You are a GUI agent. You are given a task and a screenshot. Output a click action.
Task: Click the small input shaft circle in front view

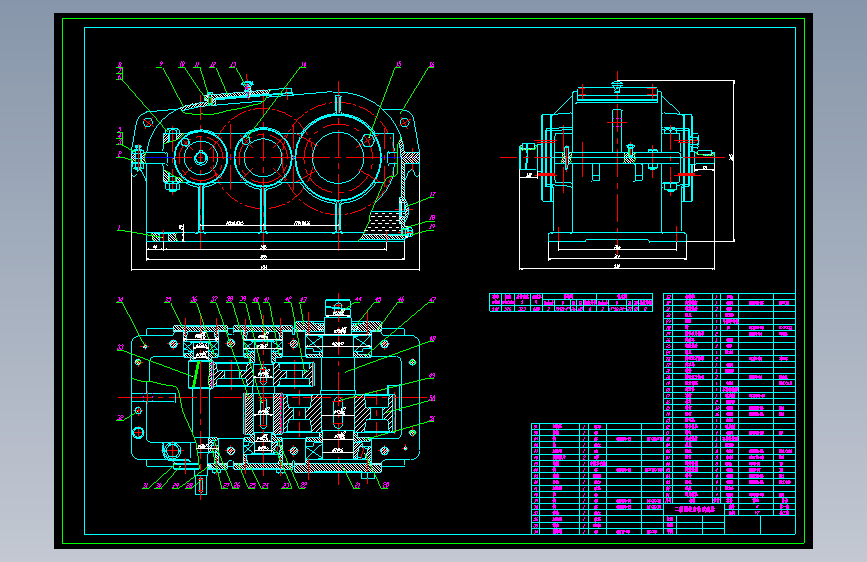coord(201,158)
